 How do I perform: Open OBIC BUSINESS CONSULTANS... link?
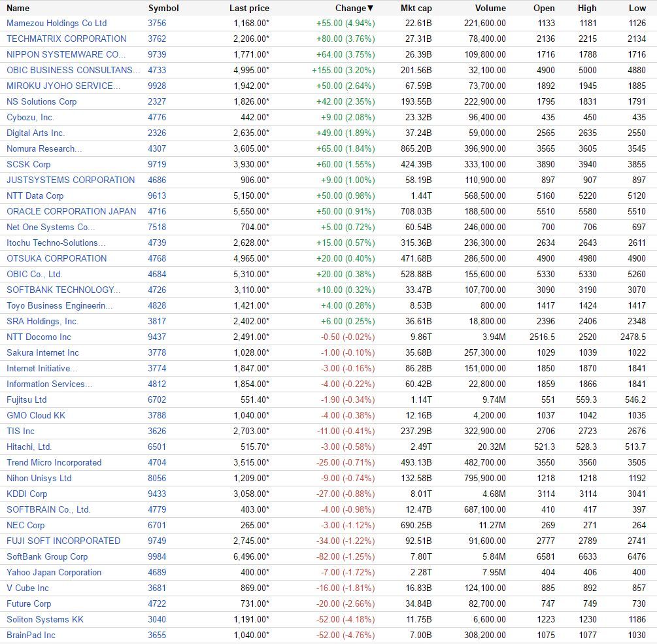pyautogui.click(x=73, y=70)
